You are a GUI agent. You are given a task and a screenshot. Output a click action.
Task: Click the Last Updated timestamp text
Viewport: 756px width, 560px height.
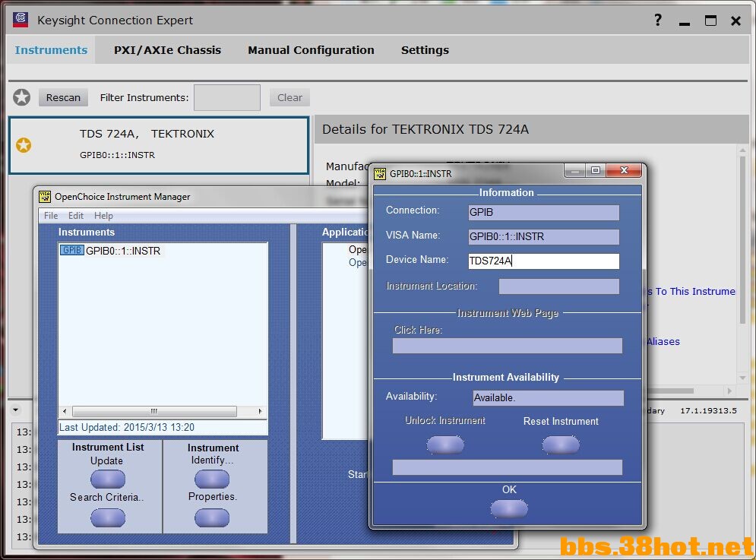pos(127,427)
